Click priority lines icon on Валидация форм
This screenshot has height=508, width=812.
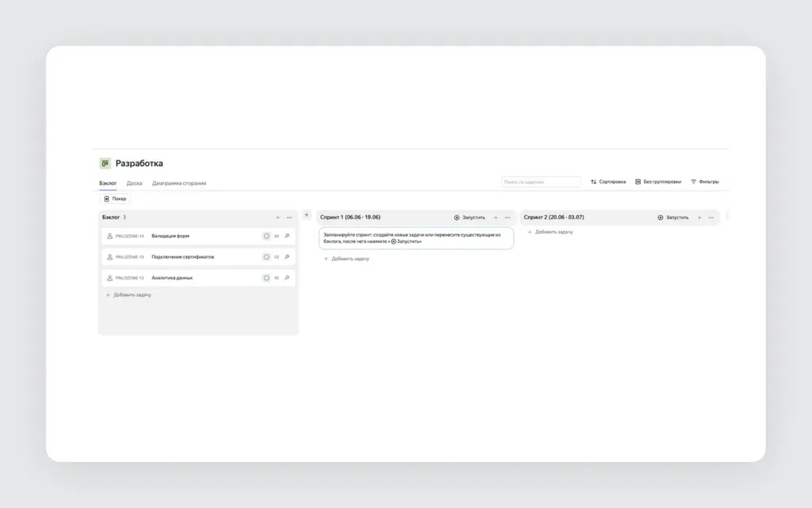[277, 236]
